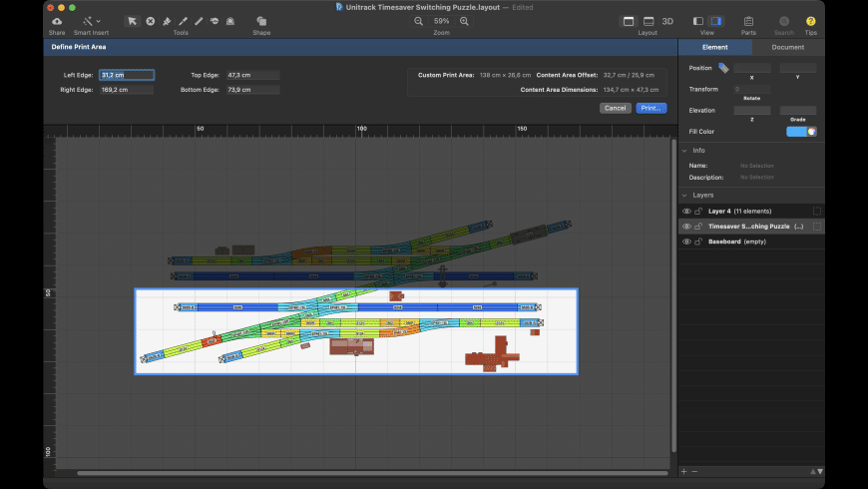Click the Position anchor tag icon
Image resolution: width=868 pixels, height=489 pixels.
point(723,68)
